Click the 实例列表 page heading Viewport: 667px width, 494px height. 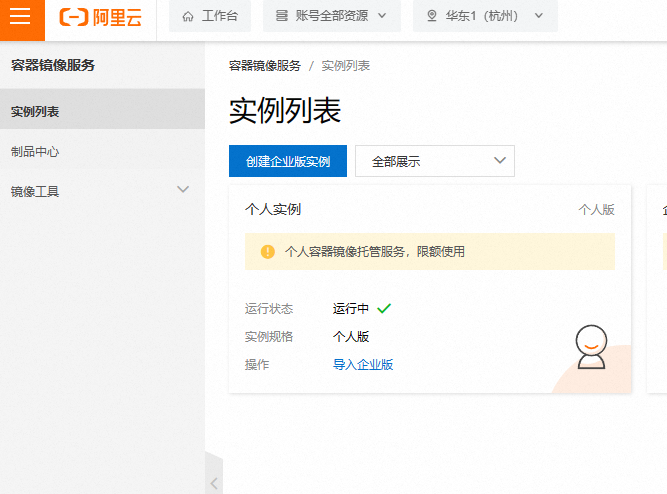click(x=285, y=111)
